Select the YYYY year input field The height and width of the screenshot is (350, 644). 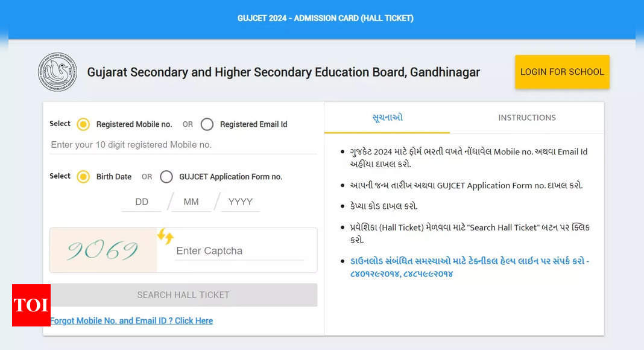pos(239,201)
